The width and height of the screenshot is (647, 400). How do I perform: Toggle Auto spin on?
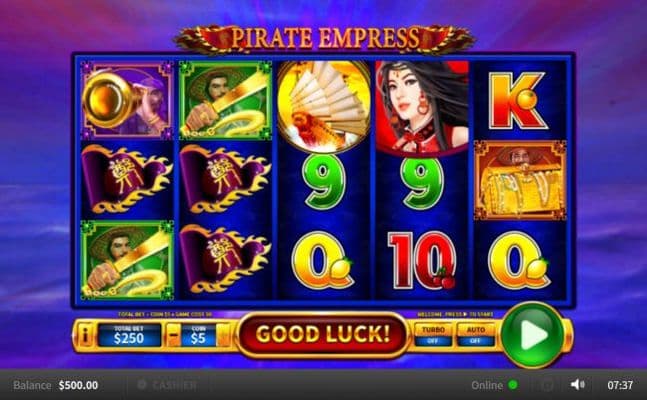(475, 335)
